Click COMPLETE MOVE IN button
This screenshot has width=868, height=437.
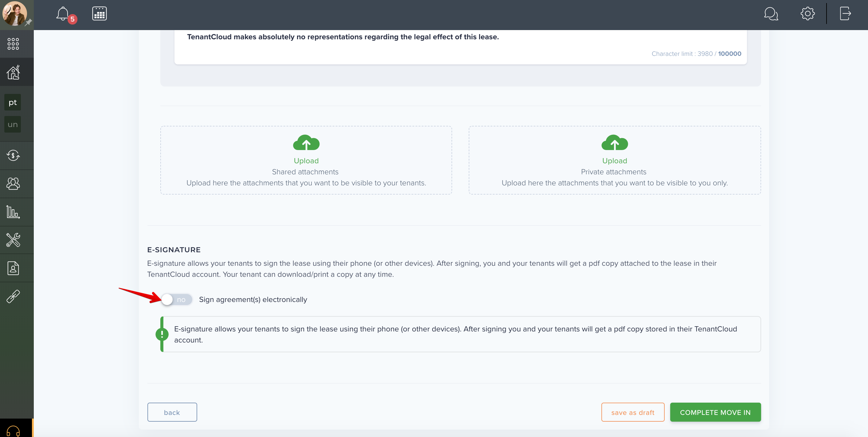715,412
